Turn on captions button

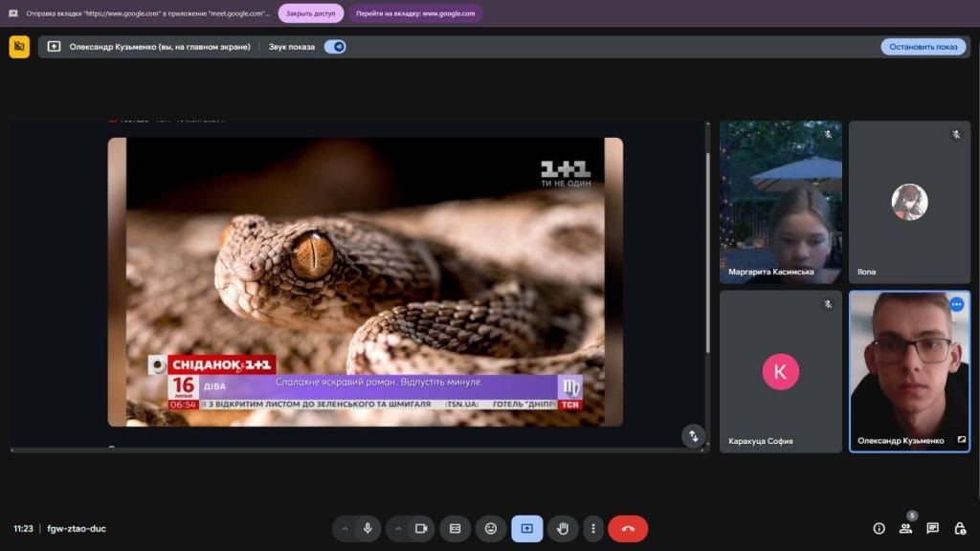pos(455,529)
